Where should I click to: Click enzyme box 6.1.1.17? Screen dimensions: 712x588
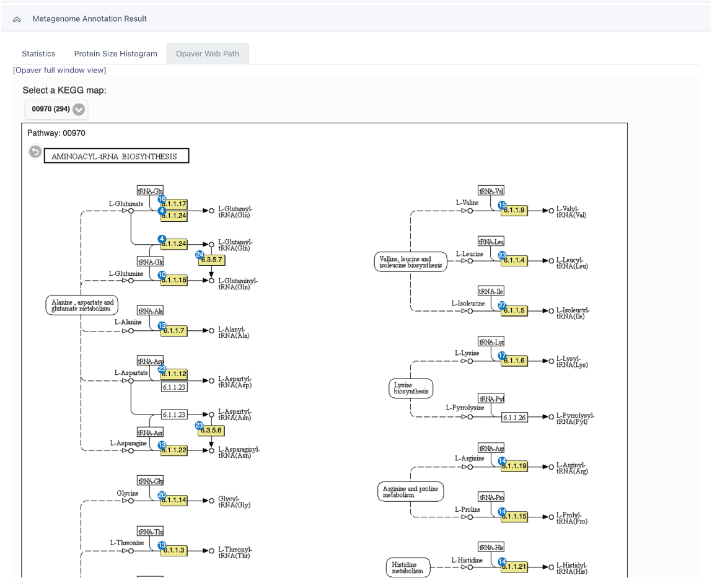pyautogui.click(x=174, y=204)
